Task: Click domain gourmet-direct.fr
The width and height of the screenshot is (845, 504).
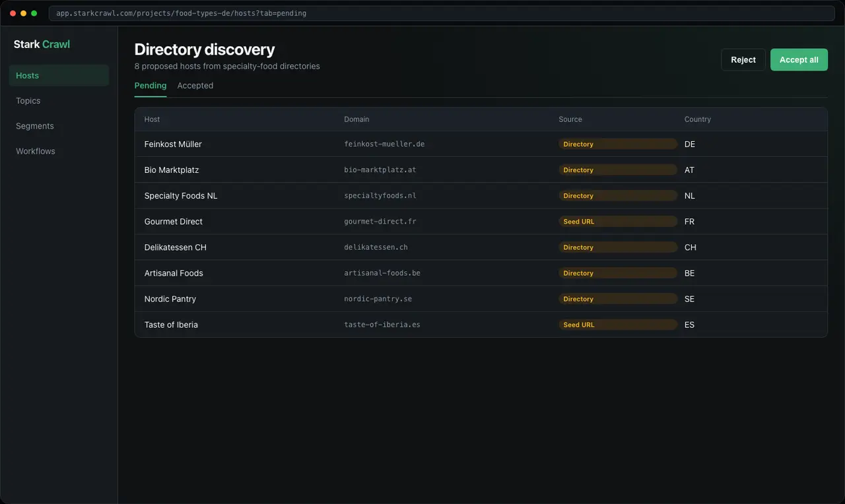Action: pos(380,221)
